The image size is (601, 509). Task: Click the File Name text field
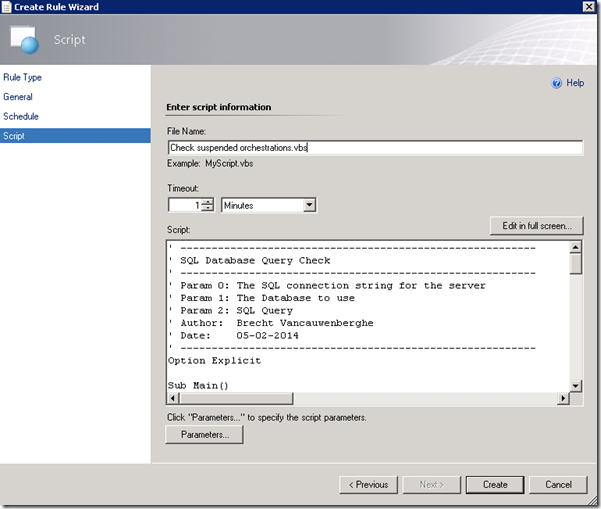coord(374,147)
